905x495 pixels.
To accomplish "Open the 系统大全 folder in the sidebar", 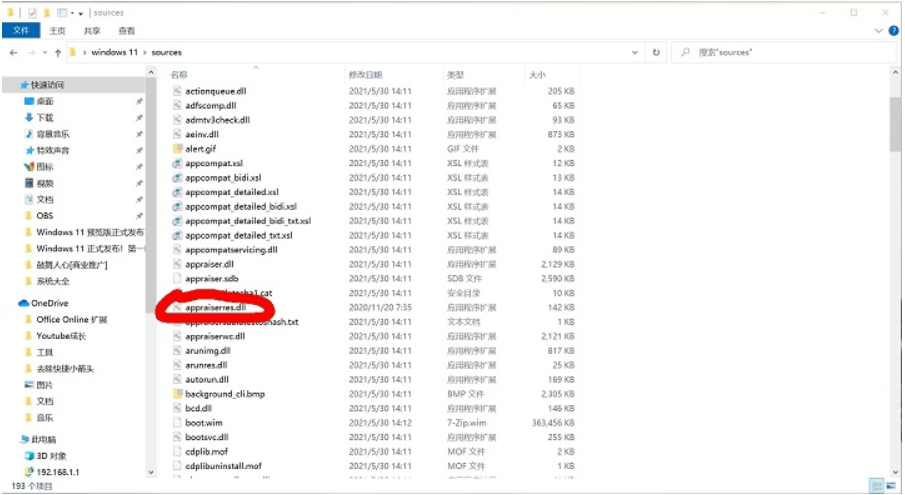I will click(x=53, y=281).
